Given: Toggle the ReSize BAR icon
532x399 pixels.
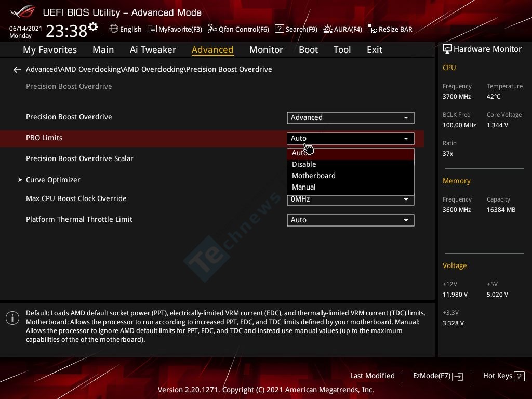Looking at the screenshot, I should 373,29.
